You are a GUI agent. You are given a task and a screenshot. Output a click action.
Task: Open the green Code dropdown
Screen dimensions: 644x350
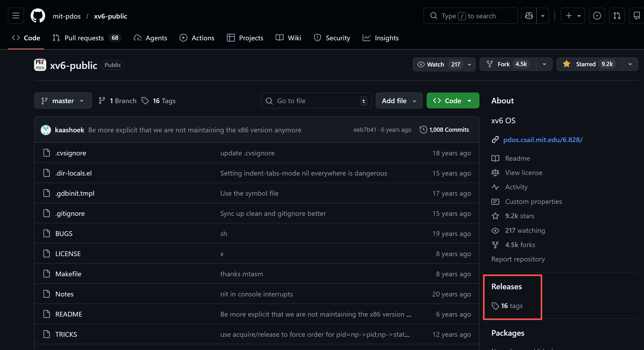tap(453, 101)
